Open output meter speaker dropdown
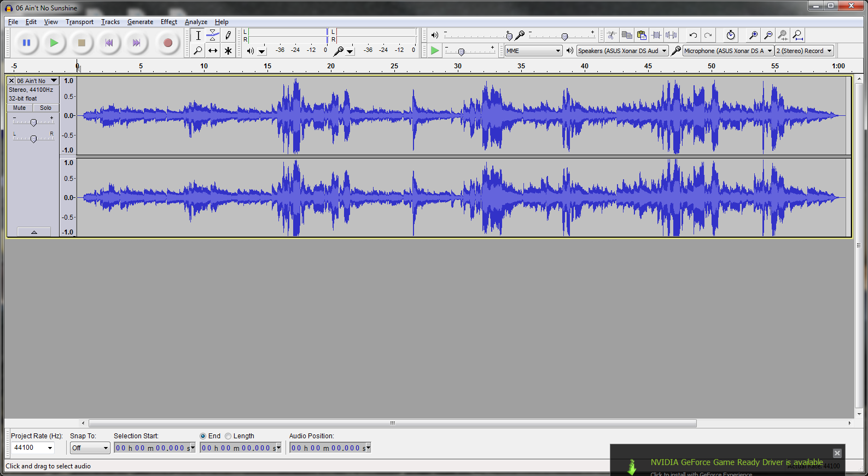 [262, 51]
